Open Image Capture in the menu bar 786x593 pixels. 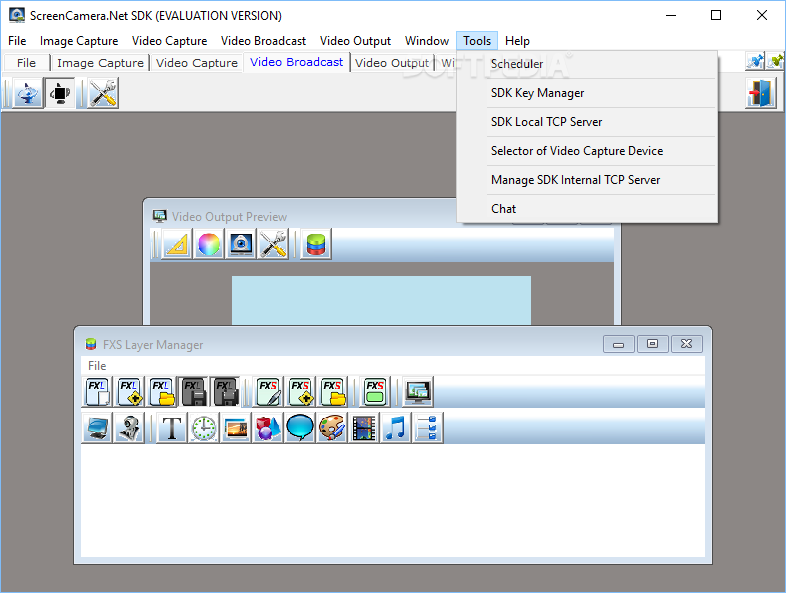click(x=79, y=41)
